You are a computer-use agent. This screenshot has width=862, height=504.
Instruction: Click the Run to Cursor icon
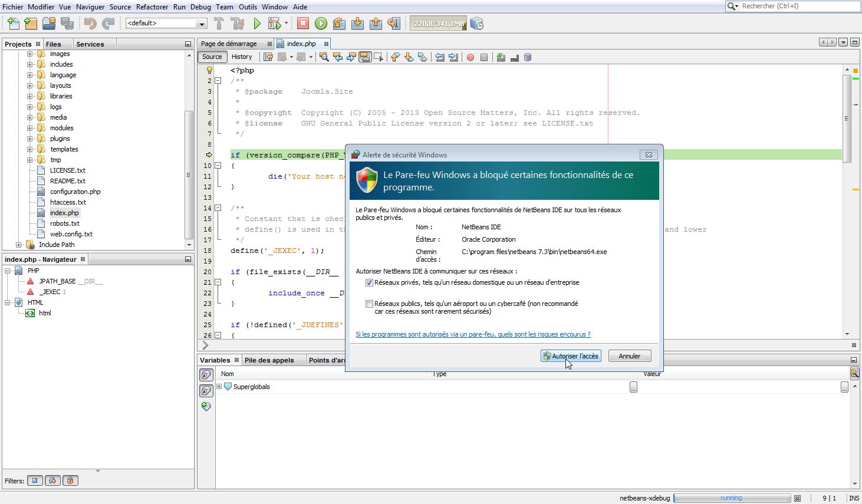tap(394, 24)
